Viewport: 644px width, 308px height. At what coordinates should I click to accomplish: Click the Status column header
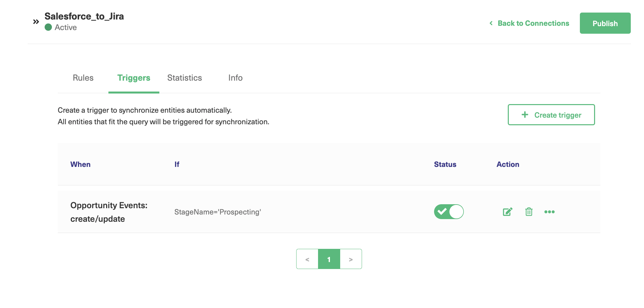pyautogui.click(x=445, y=164)
